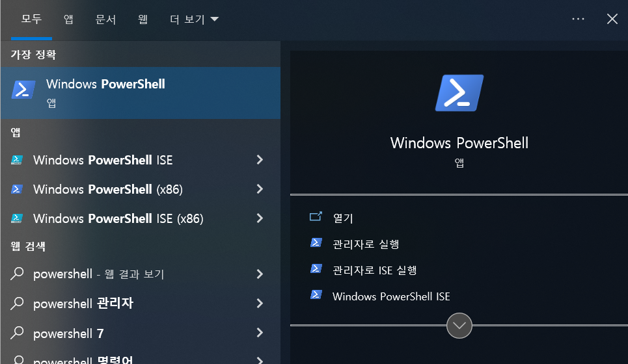
Task: Click 관리자로 ISE 실행 action
Action: coord(375,270)
